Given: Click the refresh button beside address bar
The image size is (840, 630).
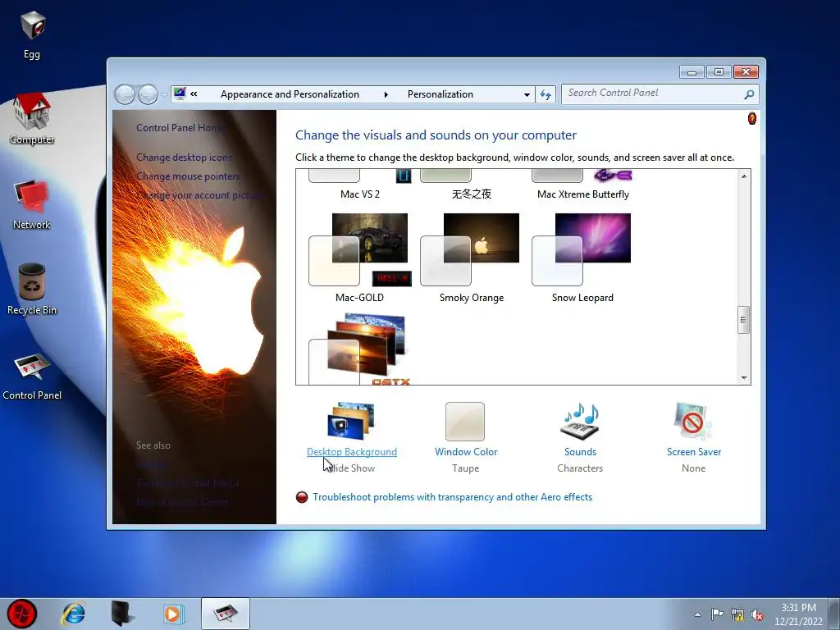Looking at the screenshot, I should pos(546,95).
